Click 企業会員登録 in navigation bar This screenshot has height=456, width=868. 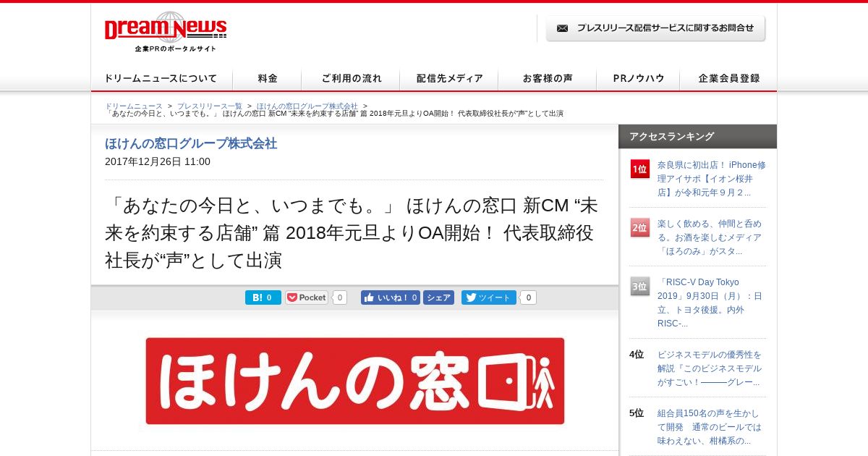[729, 79]
